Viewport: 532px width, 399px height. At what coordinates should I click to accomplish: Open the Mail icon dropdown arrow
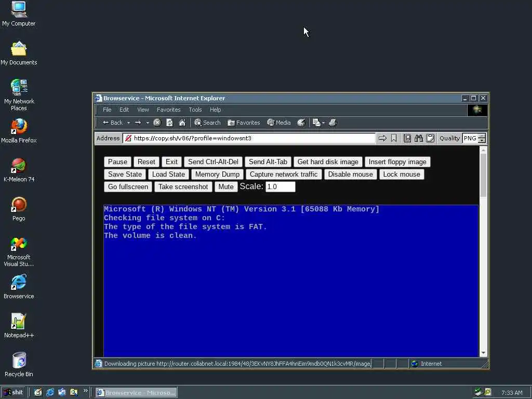(x=323, y=123)
